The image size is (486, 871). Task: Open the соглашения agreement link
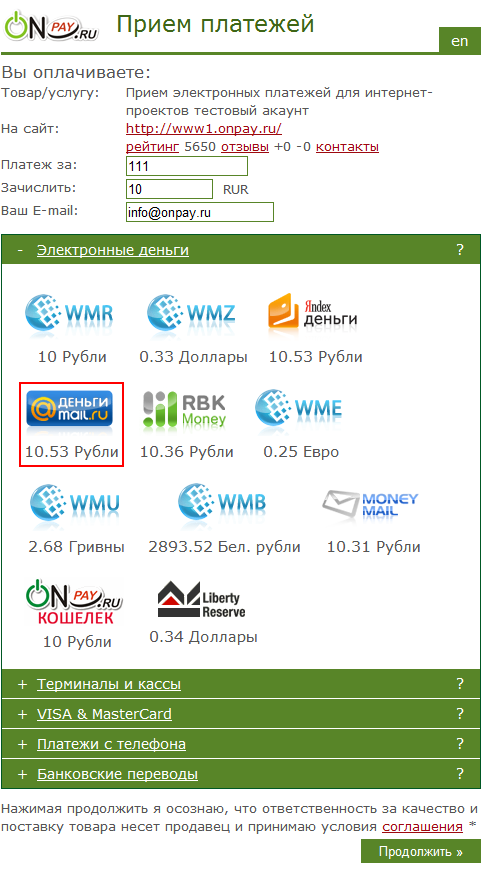423,827
